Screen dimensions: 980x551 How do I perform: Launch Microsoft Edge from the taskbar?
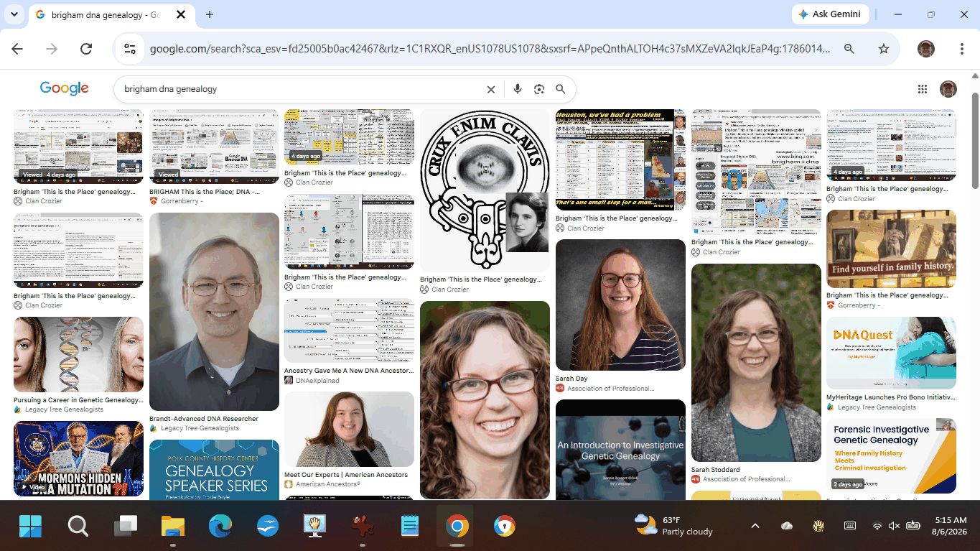point(220,527)
